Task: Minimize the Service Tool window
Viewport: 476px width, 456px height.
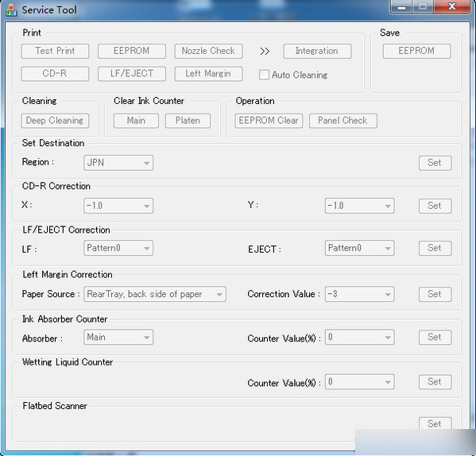Action: (401, 7)
